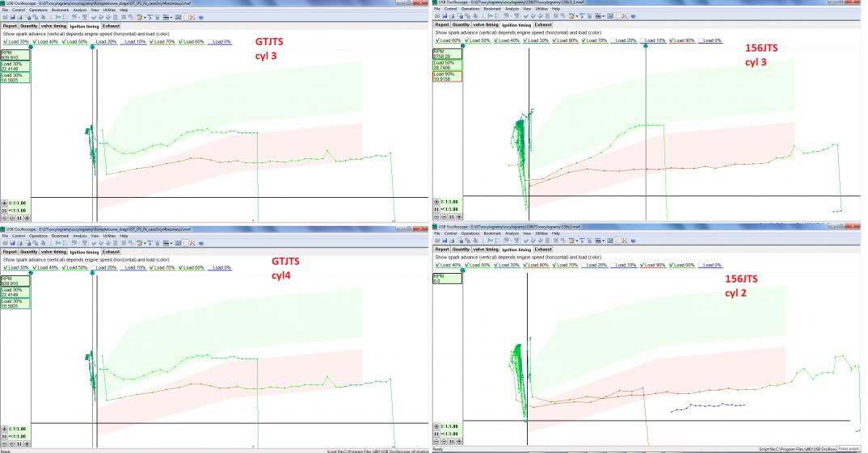Open the dropdown arrow left of the red X in 156JTS cyl 3 toolbar
Viewport: 868px width, 453px height.
tap(604, 16)
